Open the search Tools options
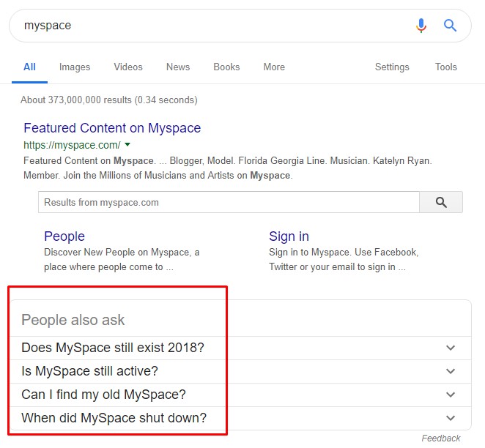The height and width of the screenshot is (448, 485). tap(445, 67)
